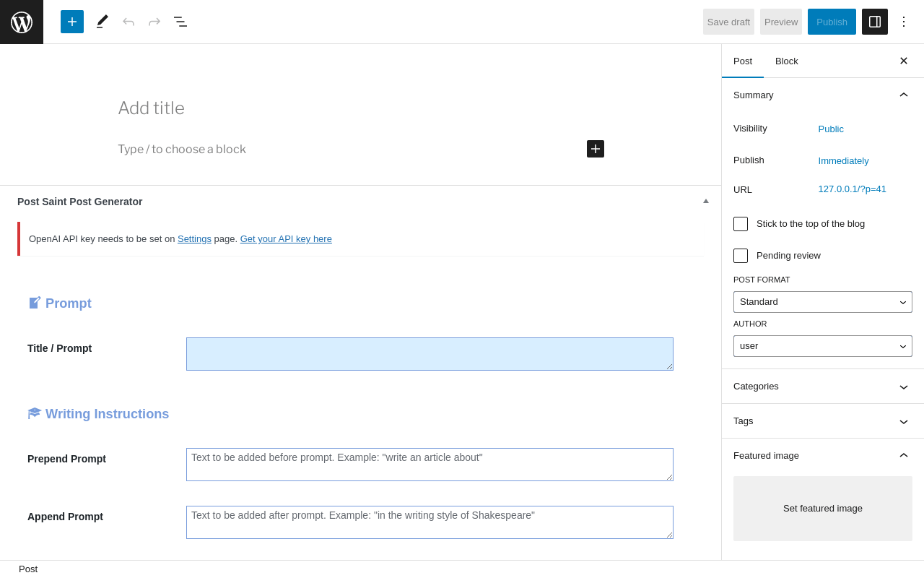Click Set featured image area
This screenshot has width=924, height=578.
[823, 509]
